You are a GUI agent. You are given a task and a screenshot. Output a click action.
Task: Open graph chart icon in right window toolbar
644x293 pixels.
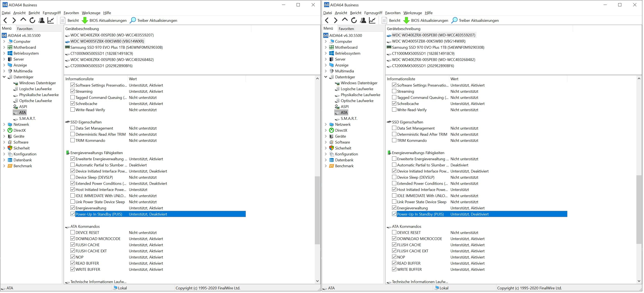point(372,21)
